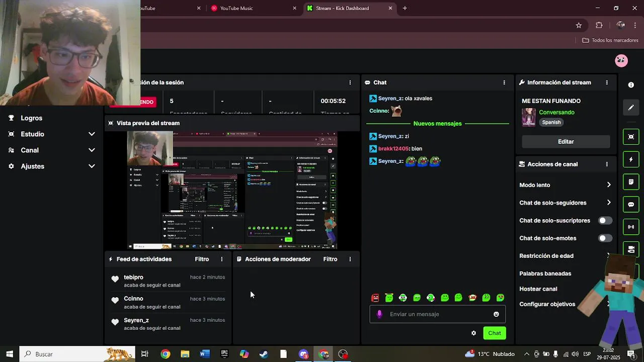Show hidden system tray icons
The image size is (644, 362).
point(527,354)
